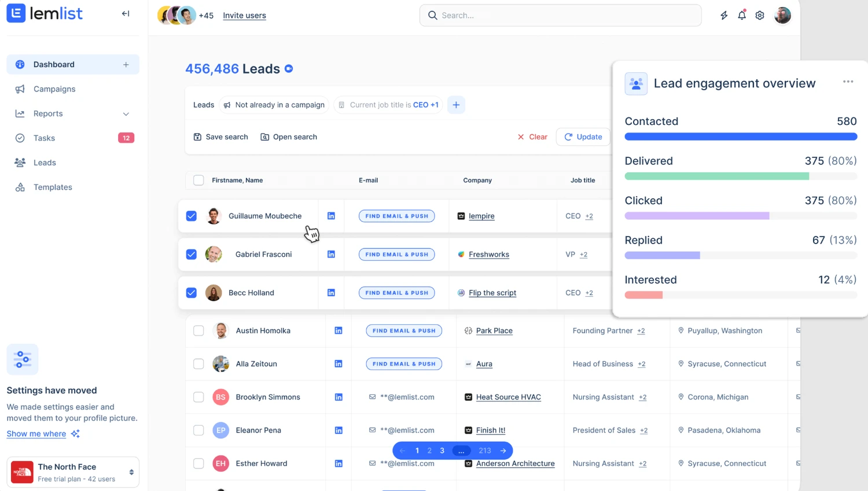
Task: Open Tasks in the sidebar
Action: (x=73, y=138)
